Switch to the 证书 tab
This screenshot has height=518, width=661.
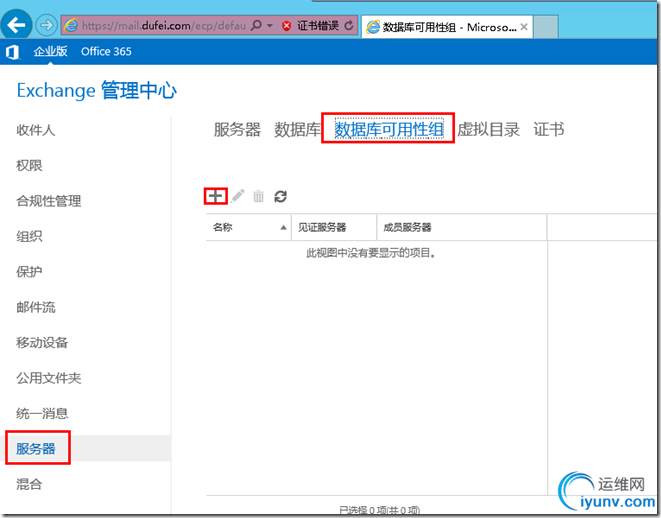pyautogui.click(x=549, y=129)
